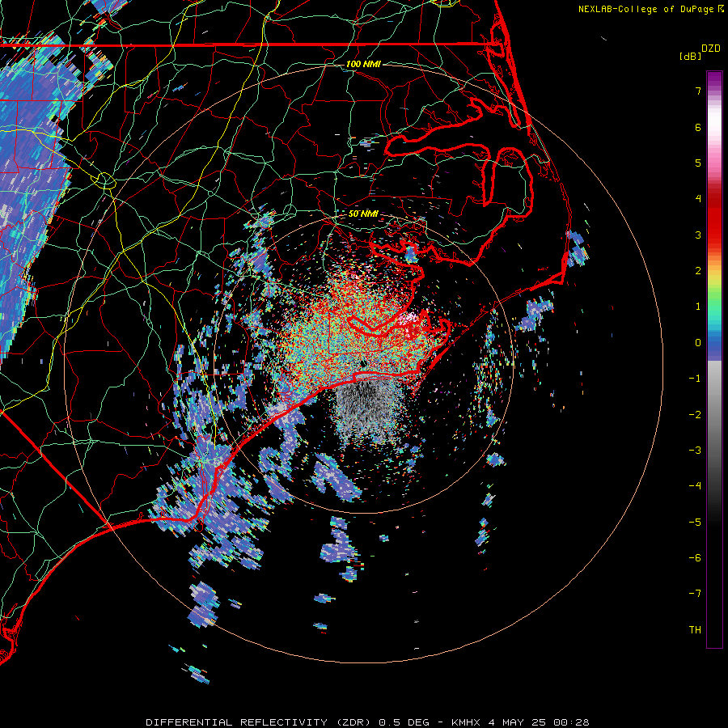This screenshot has width=728, height=728.
Task: Click the 100 NMI range ring label
Action: click(363, 64)
